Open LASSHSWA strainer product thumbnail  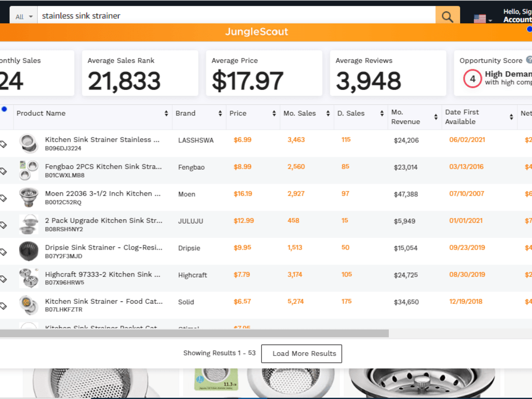pyautogui.click(x=29, y=143)
